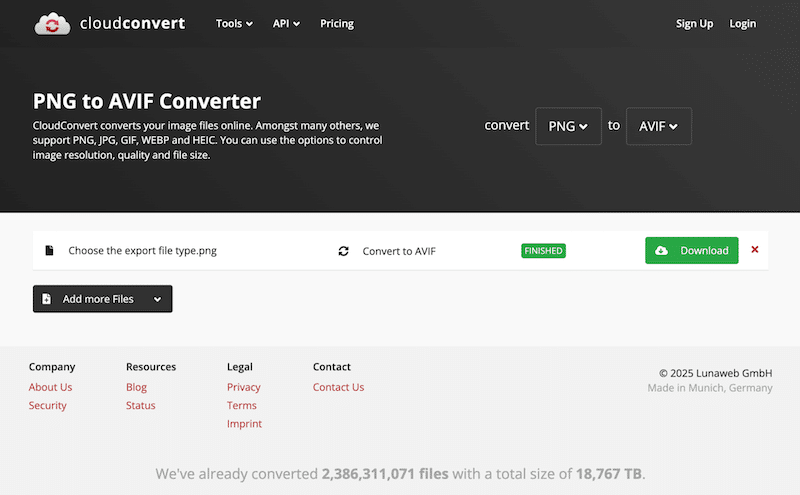
Task: Click the Company footer heading
Action: point(52,367)
